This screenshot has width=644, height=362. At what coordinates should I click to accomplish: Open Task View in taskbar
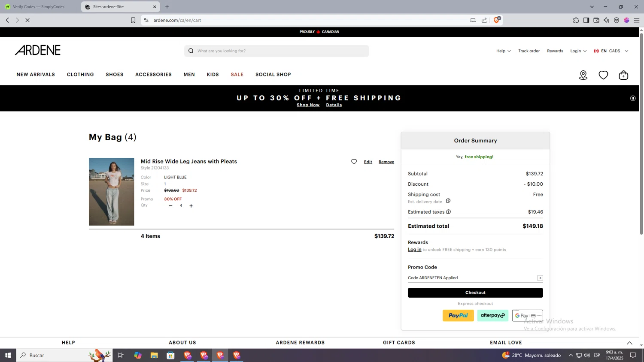pyautogui.click(x=121, y=355)
